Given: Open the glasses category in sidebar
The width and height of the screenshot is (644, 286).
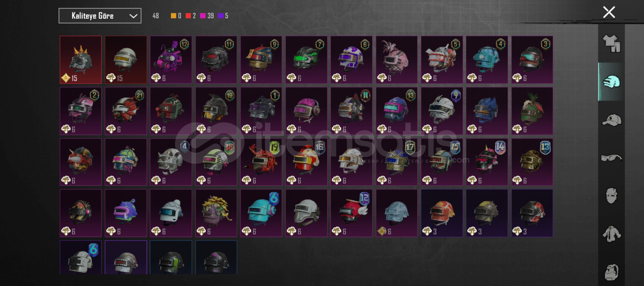Looking at the screenshot, I should (x=611, y=158).
